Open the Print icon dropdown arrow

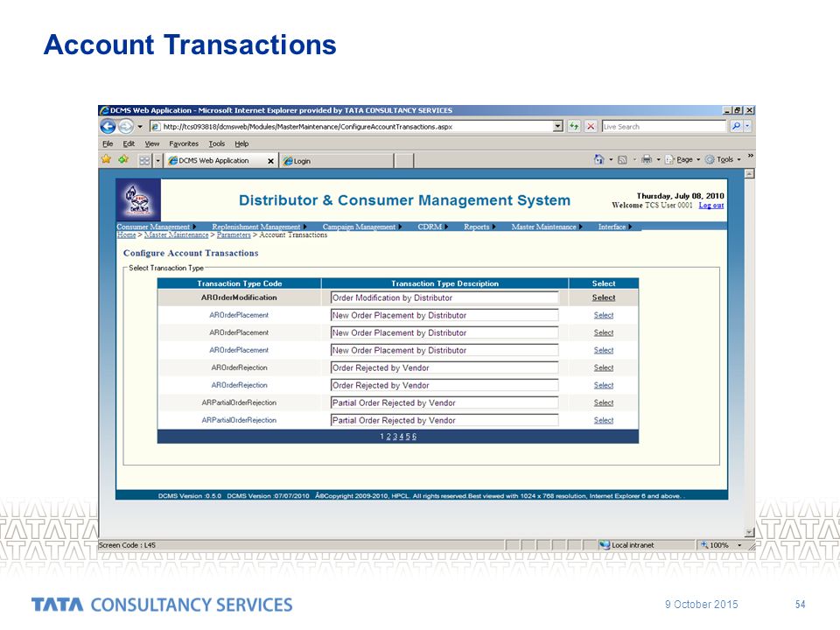(658, 159)
